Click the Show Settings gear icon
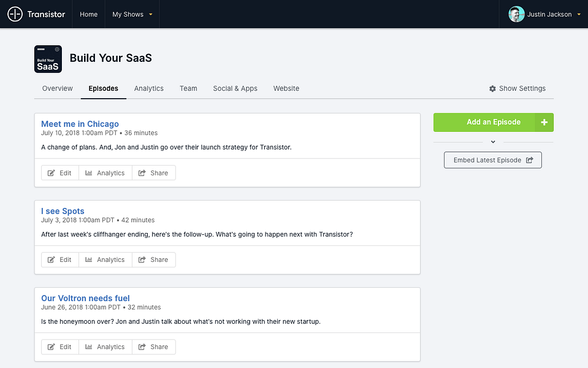Screen dimensions: 588x368 click(492, 88)
